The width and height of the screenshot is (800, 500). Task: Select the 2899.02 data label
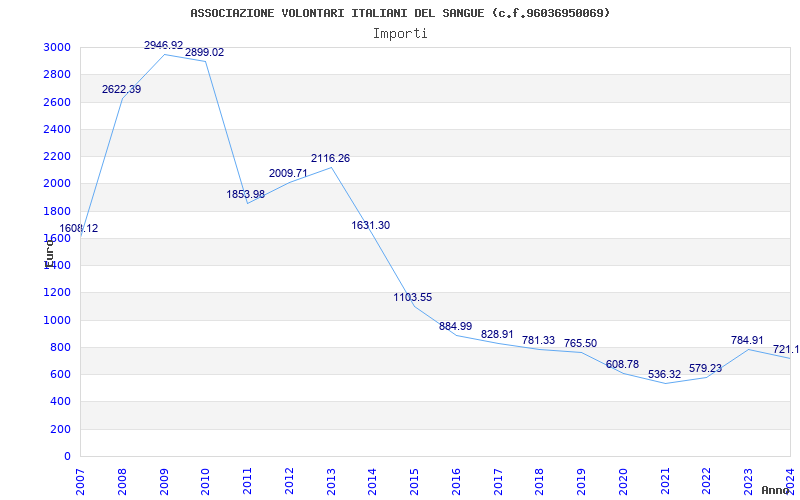pos(204,52)
